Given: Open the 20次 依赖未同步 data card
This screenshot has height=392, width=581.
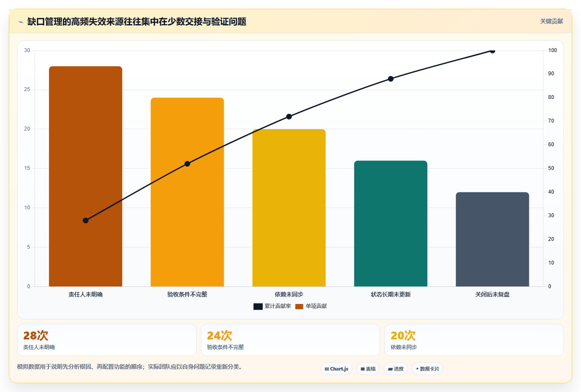Looking at the screenshot, I should pyautogui.click(x=474, y=340).
